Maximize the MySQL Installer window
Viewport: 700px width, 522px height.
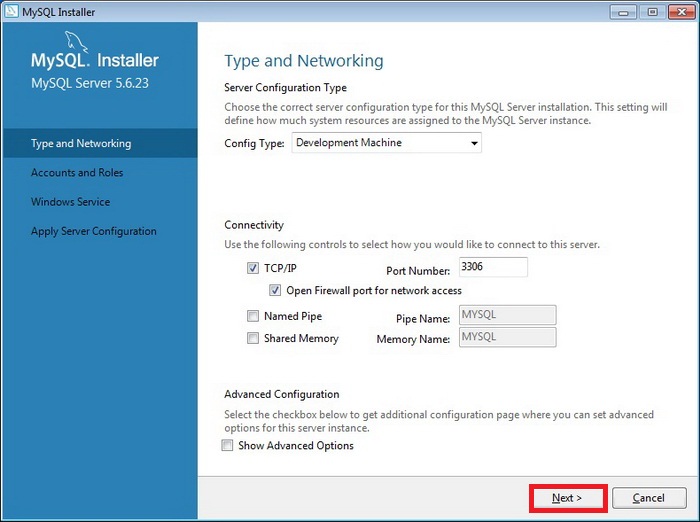click(652, 12)
